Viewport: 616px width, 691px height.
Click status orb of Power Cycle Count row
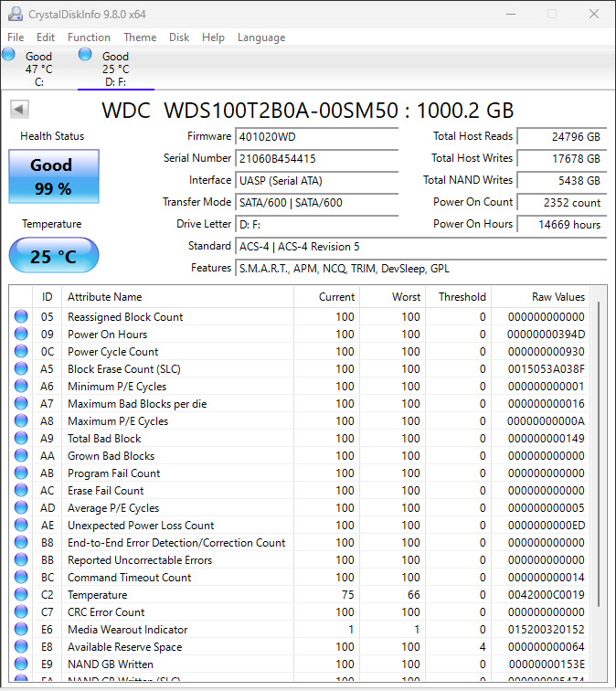(21, 351)
